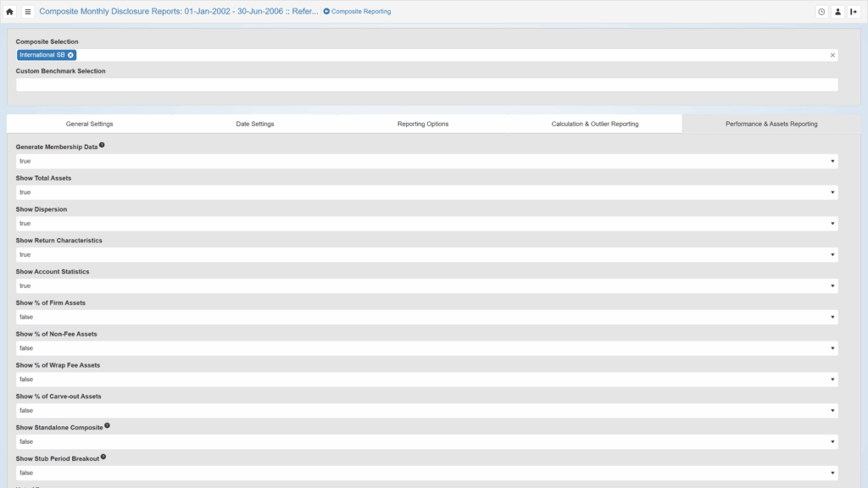Open the Show % of Wrap Fee Assets dropdown

point(426,380)
